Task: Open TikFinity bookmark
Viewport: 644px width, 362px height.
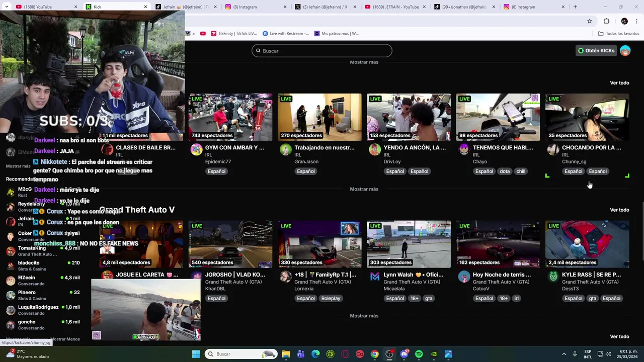Action: (x=233, y=34)
